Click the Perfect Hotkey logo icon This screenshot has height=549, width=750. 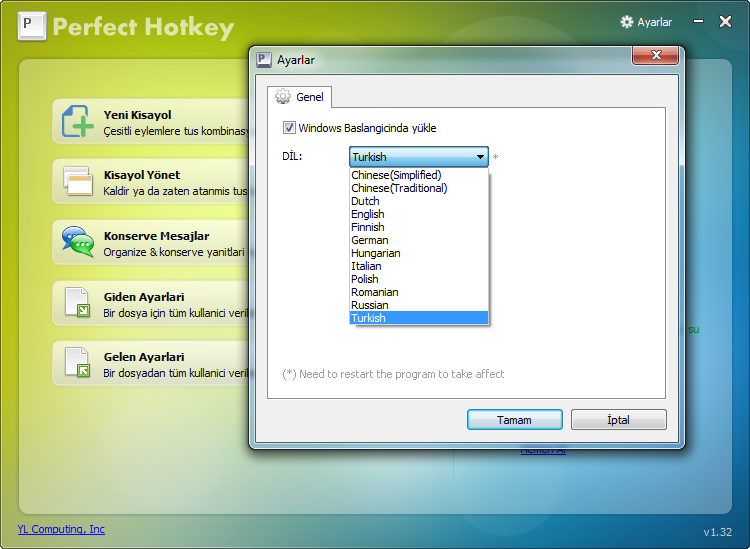click(32, 25)
